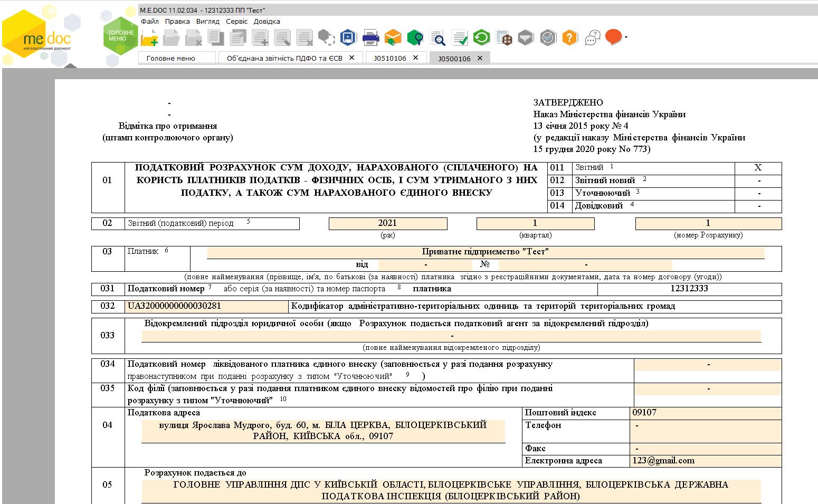Viewport: 818px width, 504px height.
Task: Open the Сервіс menu
Action: coord(236,22)
